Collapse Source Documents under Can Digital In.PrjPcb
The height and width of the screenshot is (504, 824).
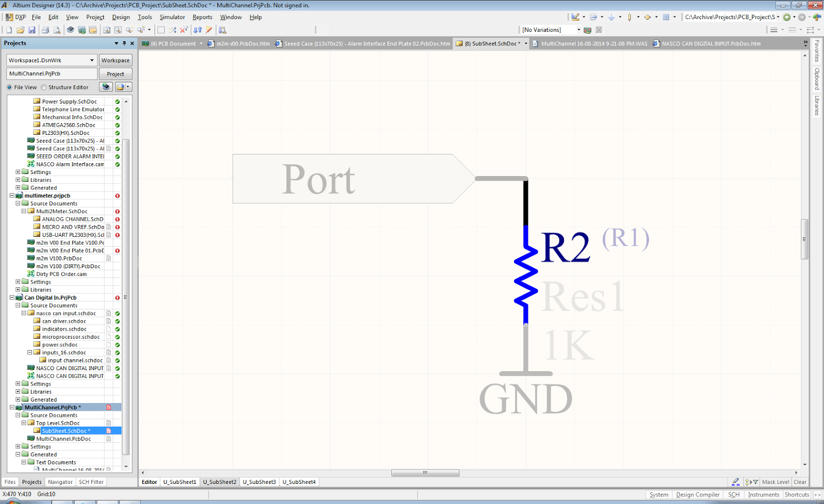(x=17, y=305)
